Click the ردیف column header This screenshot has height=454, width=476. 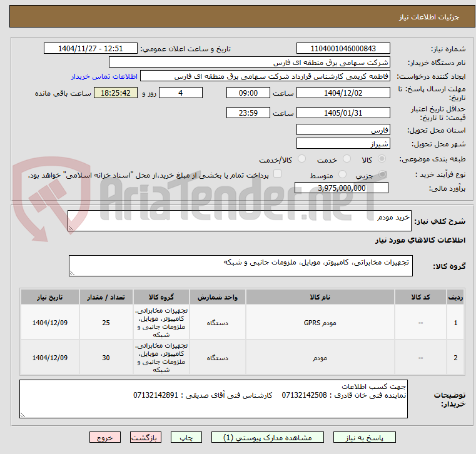455,297
